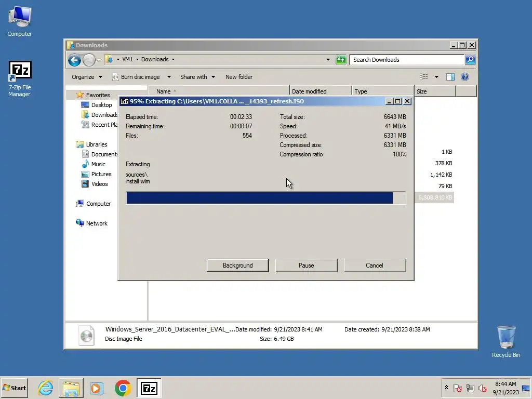
Task: Expand the VM1 breadcrumb arrow
Action: [x=137, y=59]
